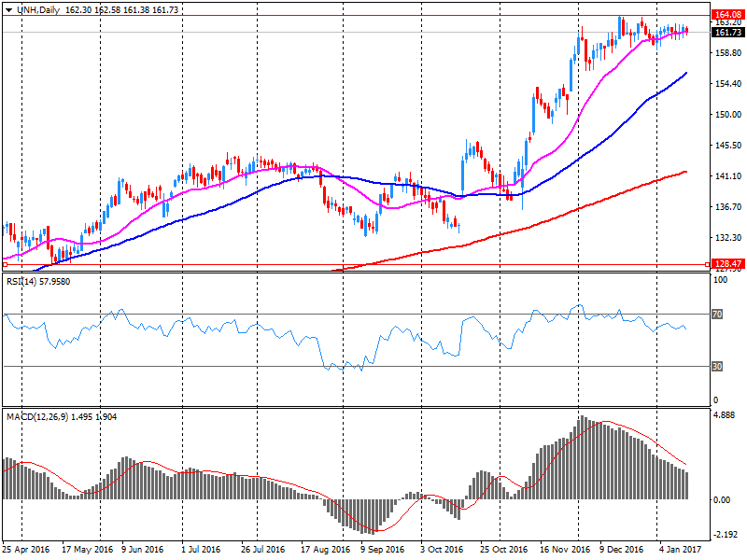
Task: Select the MACD scale value -2.192
Action: coord(724,534)
